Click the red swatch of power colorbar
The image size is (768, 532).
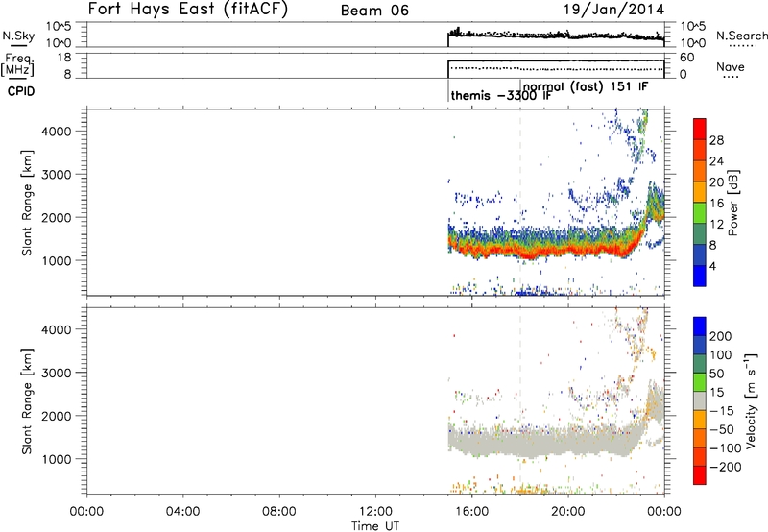[700, 129]
